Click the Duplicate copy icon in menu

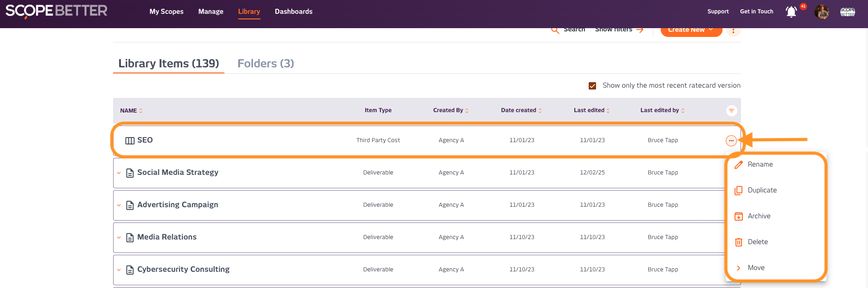(x=739, y=191)
